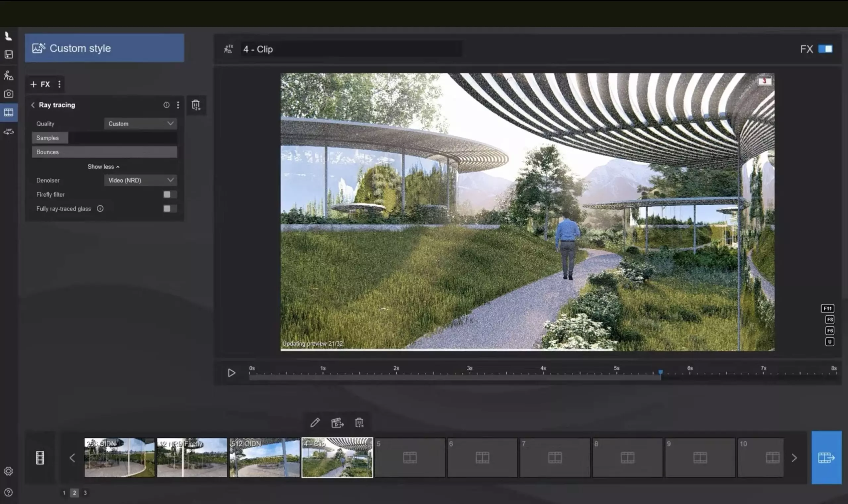This screenshot has width=848, height=504.
Task: Open the Quality dropdown showing Custom
Action: (140, 124)
